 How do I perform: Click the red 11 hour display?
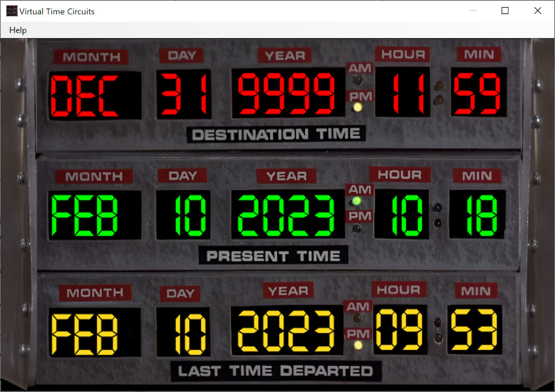[403, 92]
